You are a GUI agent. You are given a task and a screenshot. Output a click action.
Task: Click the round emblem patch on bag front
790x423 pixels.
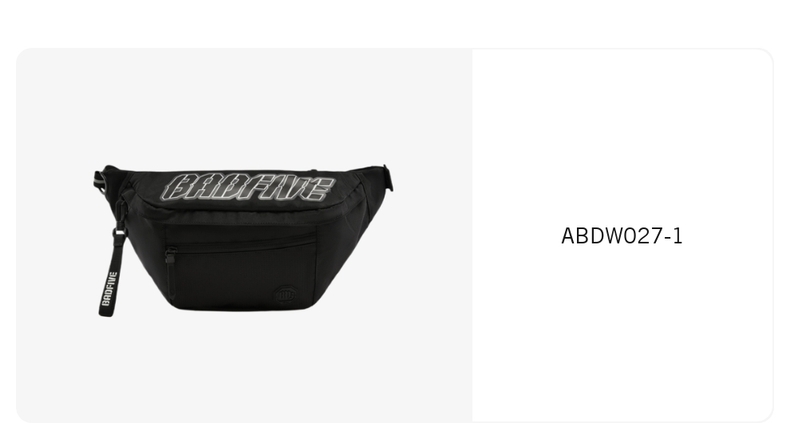coord(286,294)
